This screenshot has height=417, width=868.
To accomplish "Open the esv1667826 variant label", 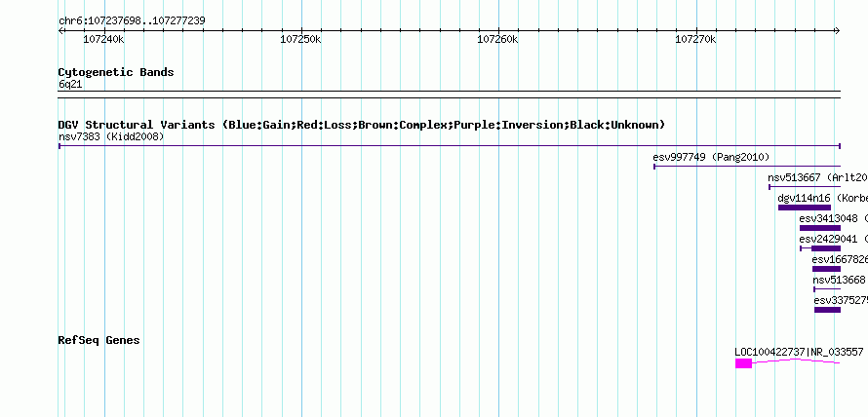I will point(840,259).
